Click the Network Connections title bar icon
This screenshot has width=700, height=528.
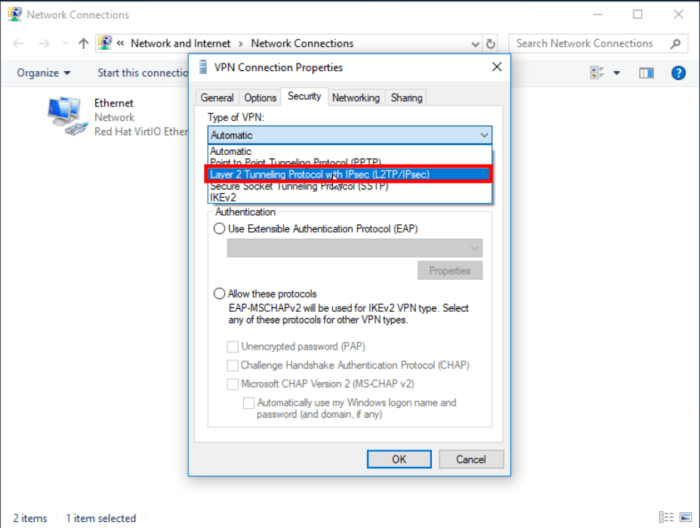click(x=15, y=14)
